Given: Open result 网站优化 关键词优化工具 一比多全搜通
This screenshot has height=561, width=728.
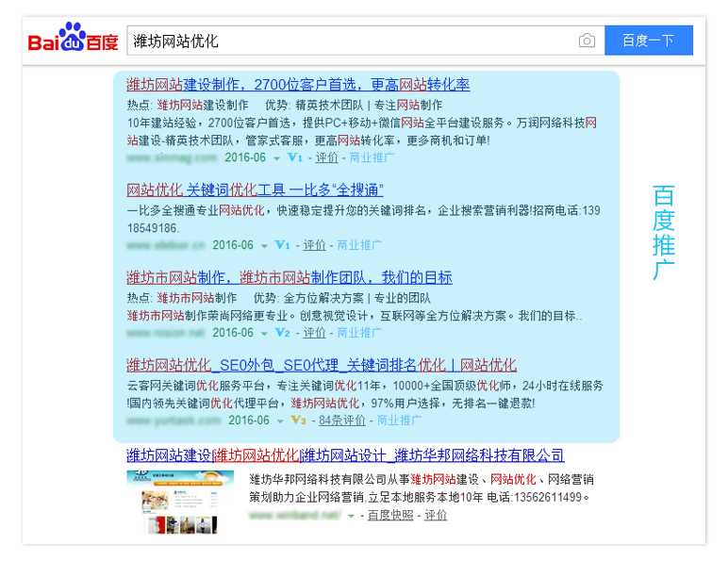Looking at the screenshot, I should pyautogui.click(x=255, y=190).
